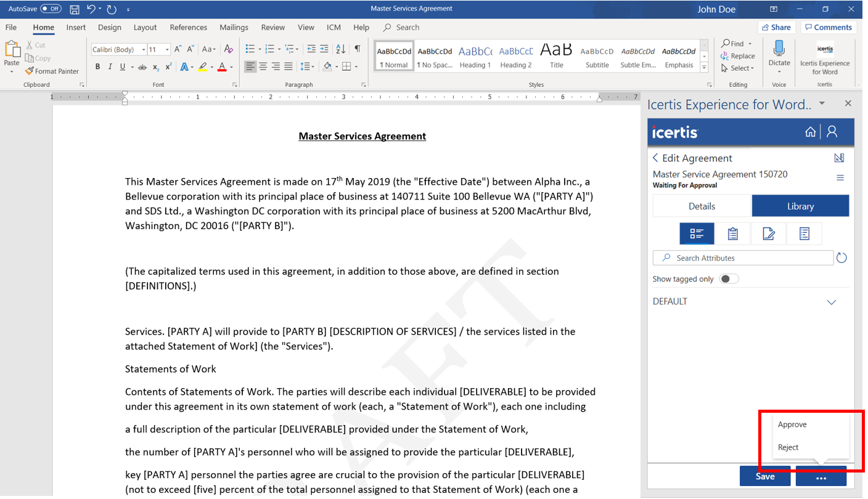868x499 pixels.
Task: Click the refresh icon beside Search Attributes
Action: click(x=841, y=258)
